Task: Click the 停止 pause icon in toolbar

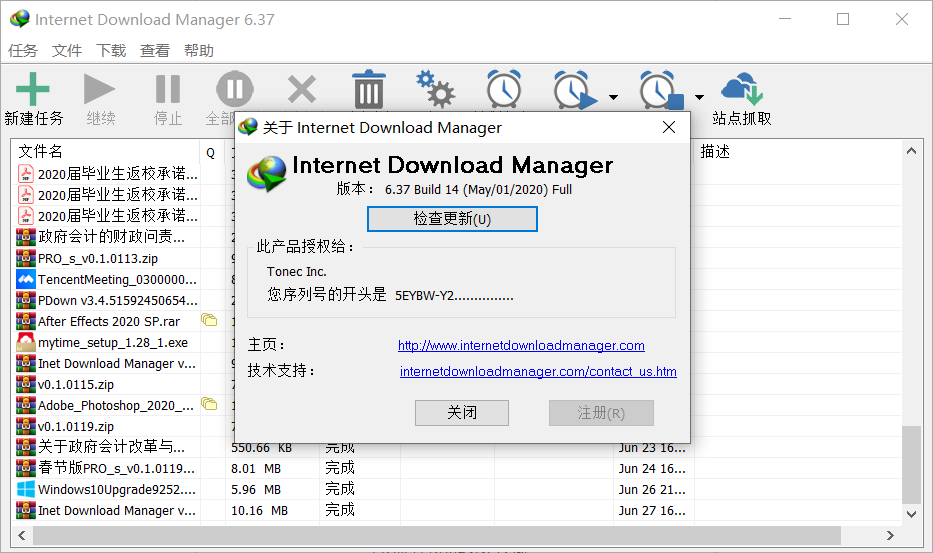Action: tap(168, 90)
